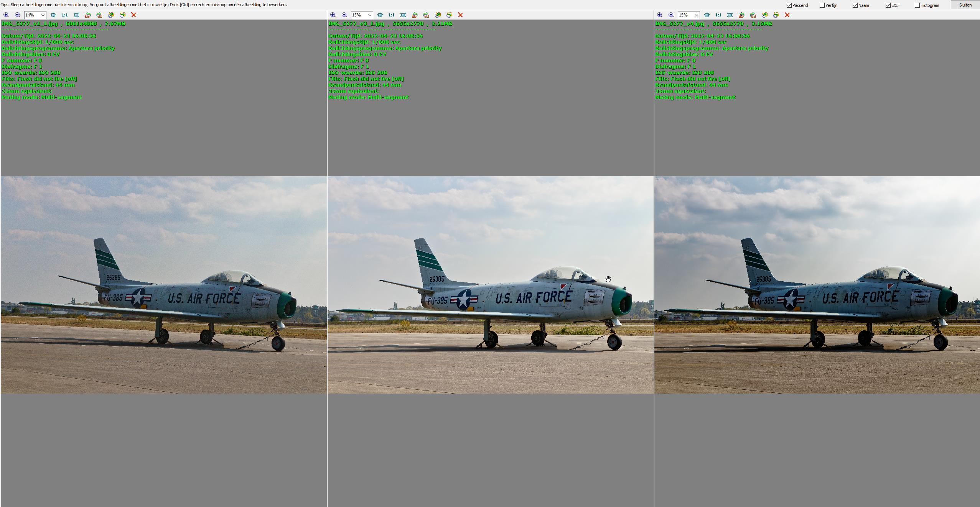The image size is (980, 507).
Task: Toggle the EXIF checkbox
Action: [888, 5]
